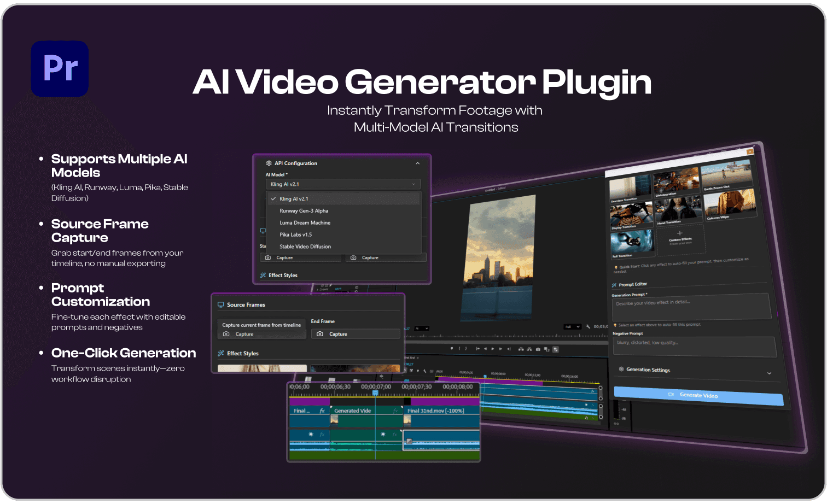Click the blue playhead marker in zoomed timeline

(375, 393)
